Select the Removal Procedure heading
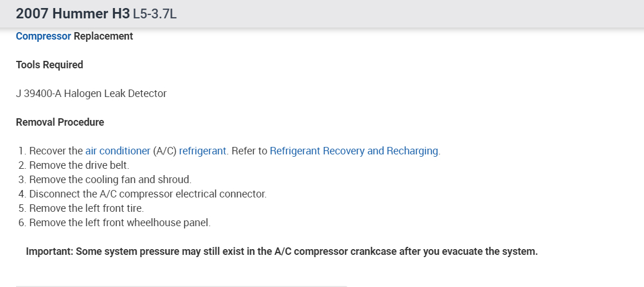The image size is (644, 287). (60, 122)
